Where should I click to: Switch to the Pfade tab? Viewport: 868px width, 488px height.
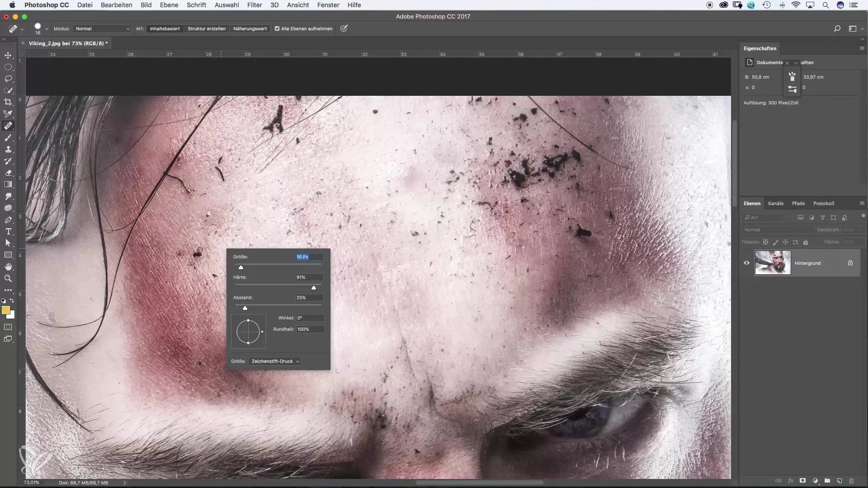[798, 203]
